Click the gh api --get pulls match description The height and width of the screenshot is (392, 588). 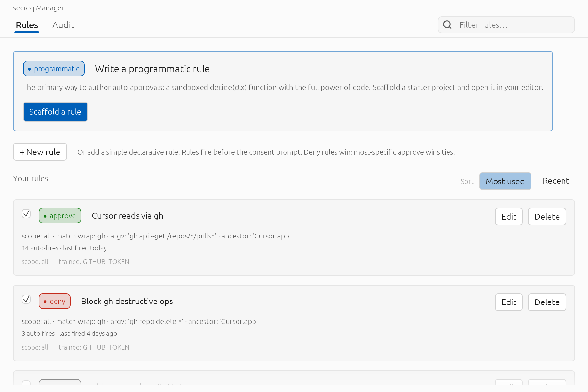(x=156, y=236)
